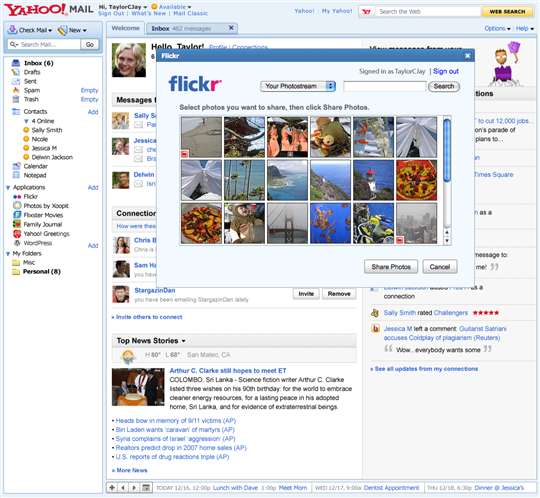The width and height of the screenshot is (540, 498).
Task: Open the Notepad icon in sidebar
Action: (x=16, y=175)
